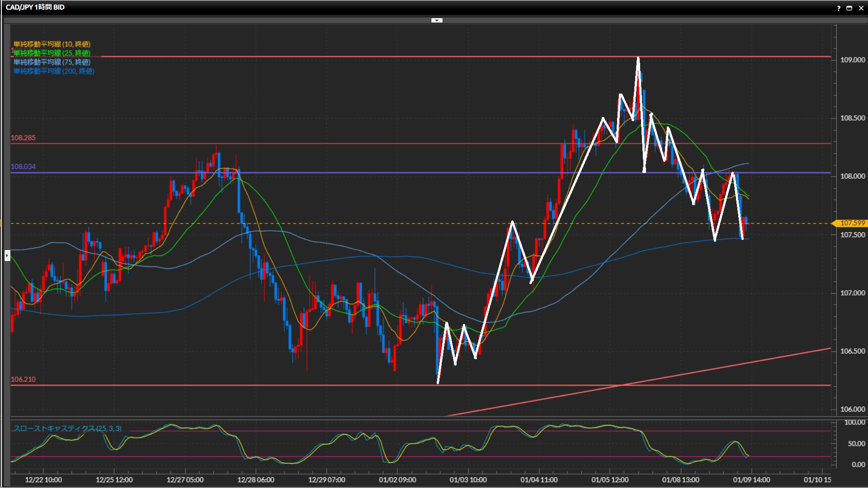This screenshot has height=488, width=868.
Task: Select the 108.285 horizontal line label
Action: (23, 138)
